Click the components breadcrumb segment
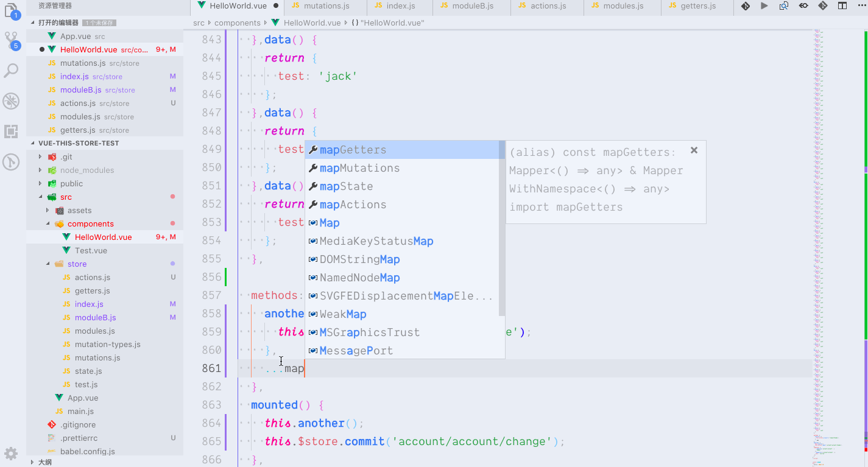Image resolution: width=868 pixels, height=467 pixels. pyautogui.click(x=237, y=23)
